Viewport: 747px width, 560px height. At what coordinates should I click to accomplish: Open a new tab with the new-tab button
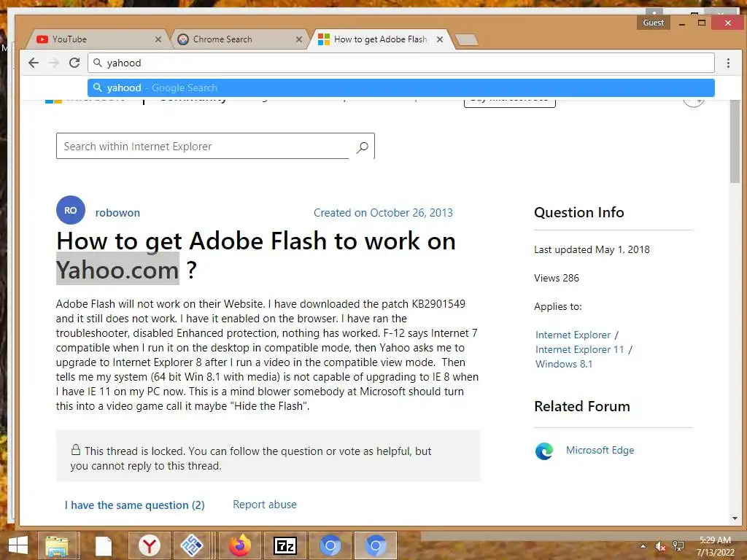click(x=466, y=40)
